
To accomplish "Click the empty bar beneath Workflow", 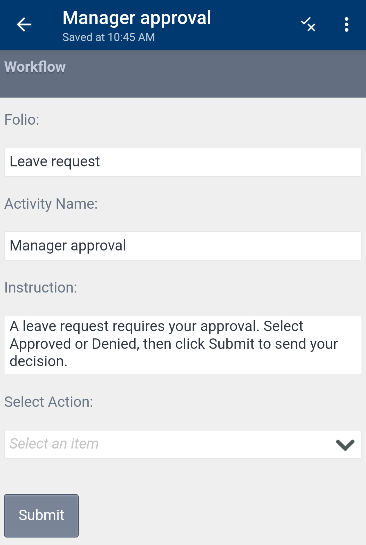I will [183, 88].
